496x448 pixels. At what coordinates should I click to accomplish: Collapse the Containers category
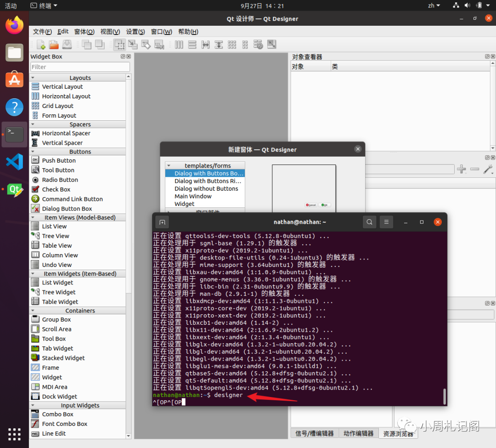[x=33, y=311]
